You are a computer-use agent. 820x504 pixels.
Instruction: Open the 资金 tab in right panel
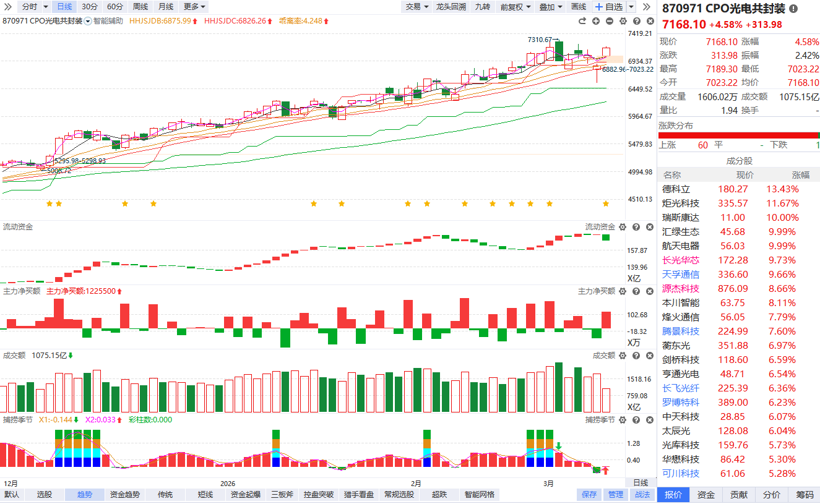tap(706, 495)
